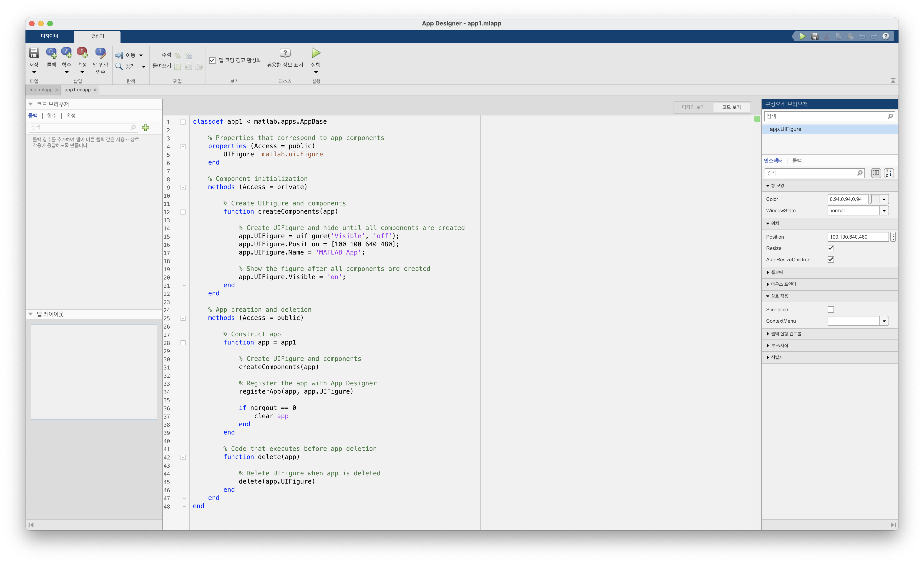
Task: Select the 인스펙터 tab
Action: click(x=773, y=161)
